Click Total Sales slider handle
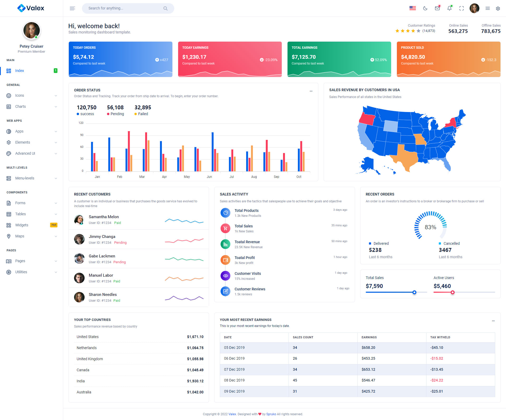This screenshot has width=506, height=420. tap(414, 292)
